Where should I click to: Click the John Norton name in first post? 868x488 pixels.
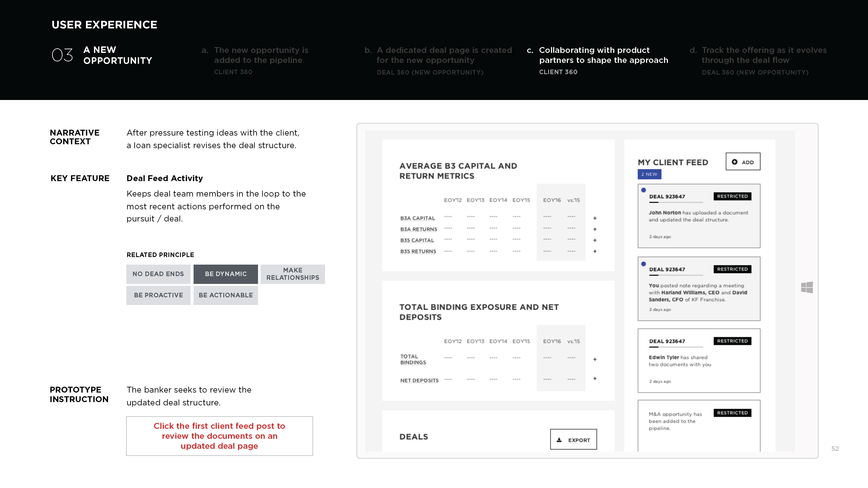click(x=665, y=213)
